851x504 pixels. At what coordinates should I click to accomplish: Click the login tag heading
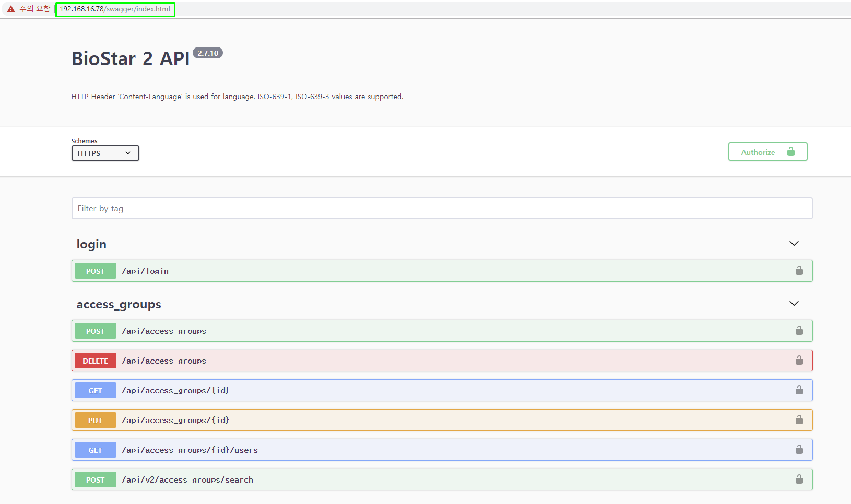pos(91,244)
